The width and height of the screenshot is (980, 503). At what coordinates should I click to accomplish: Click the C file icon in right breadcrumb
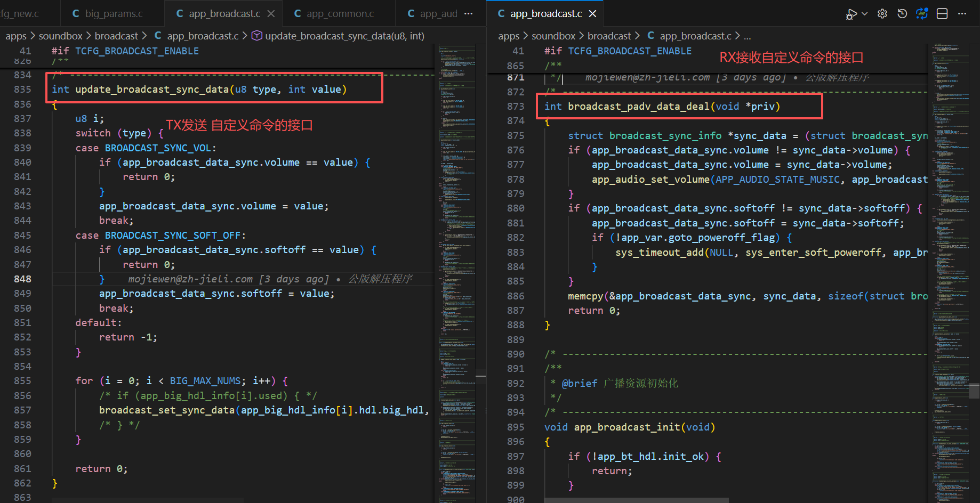[x=651, y=36]
